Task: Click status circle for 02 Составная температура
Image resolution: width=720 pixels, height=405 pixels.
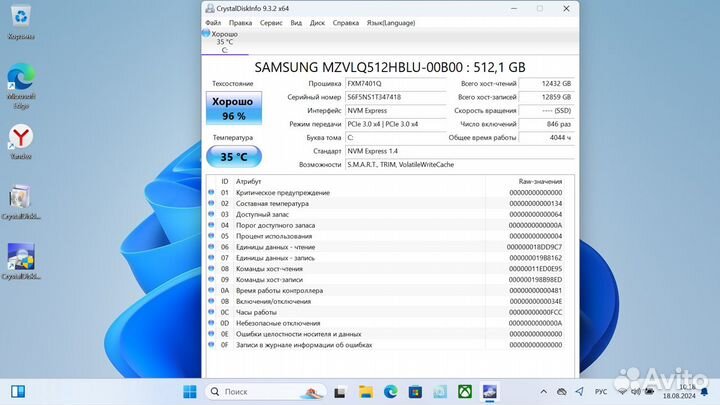Action: [211, 203]
